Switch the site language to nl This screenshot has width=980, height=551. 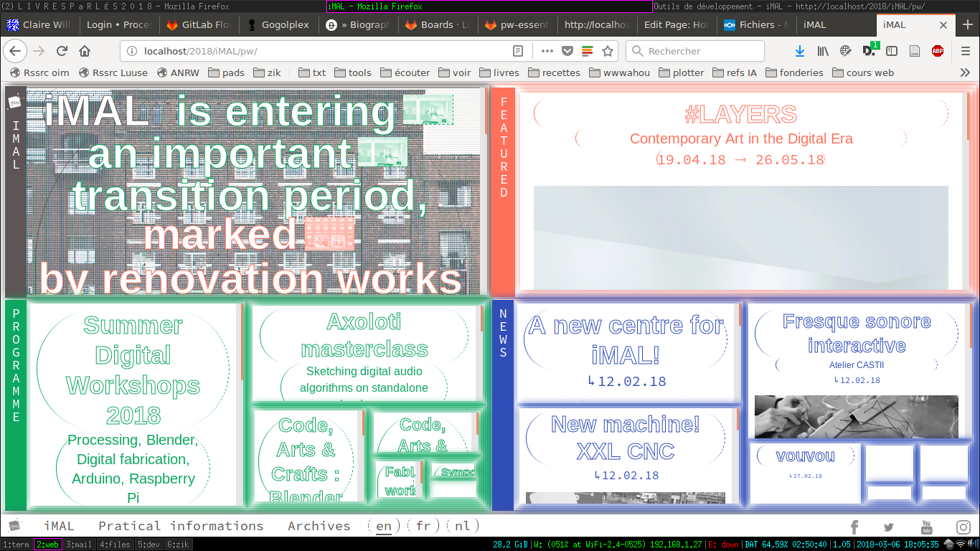(x=463, y=526)
